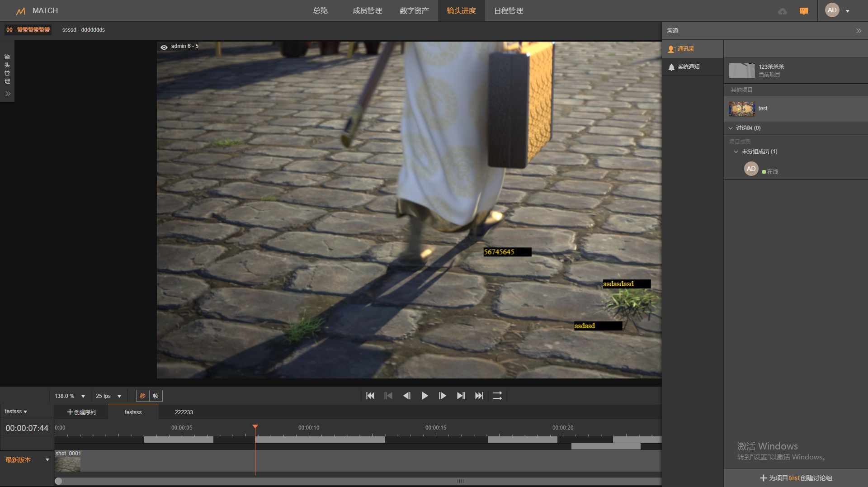Viewport: 868px width, 487px height.
Task: Click the 00:00:10 ruler mark
Action: (309, 428)
